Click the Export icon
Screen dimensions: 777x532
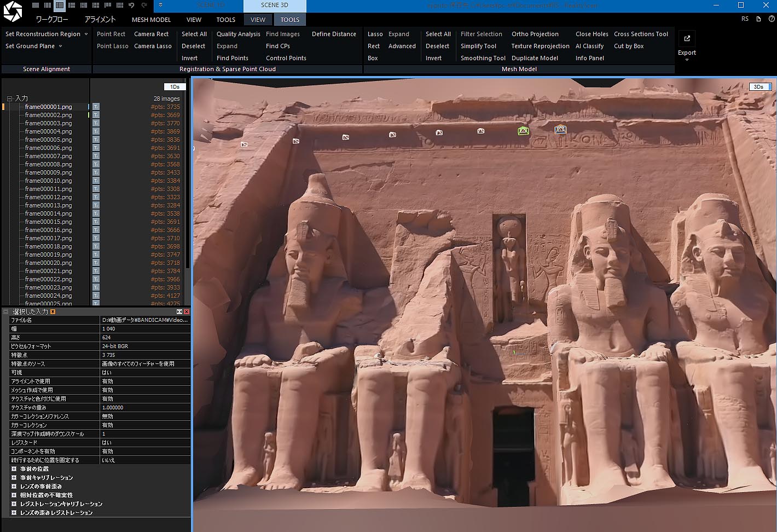pyautogui.click(x=687, y=38)
